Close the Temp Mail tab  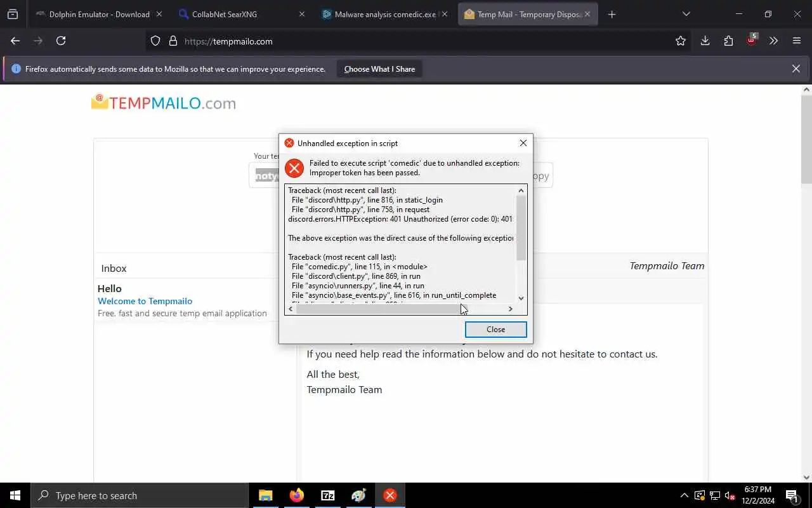pyautogui.click(x=587, y=14)
